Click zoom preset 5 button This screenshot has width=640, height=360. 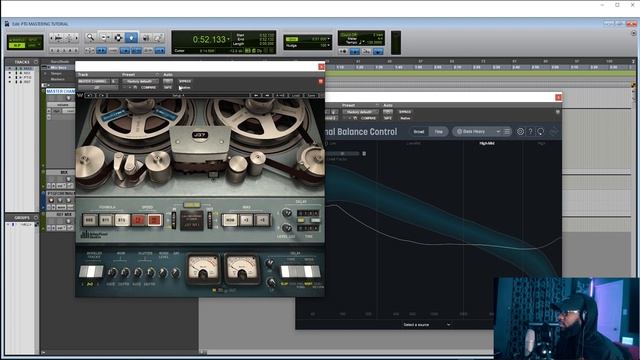[76, 50]
